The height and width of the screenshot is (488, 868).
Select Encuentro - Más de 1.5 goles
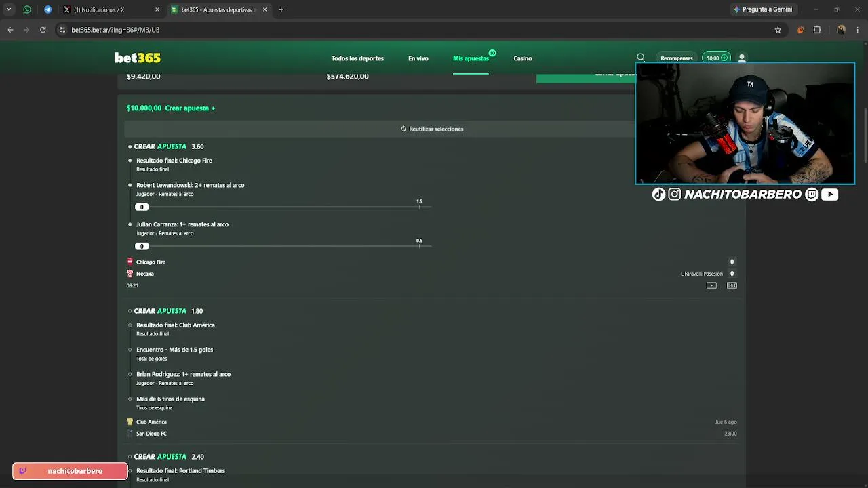[x=175, y=350]
